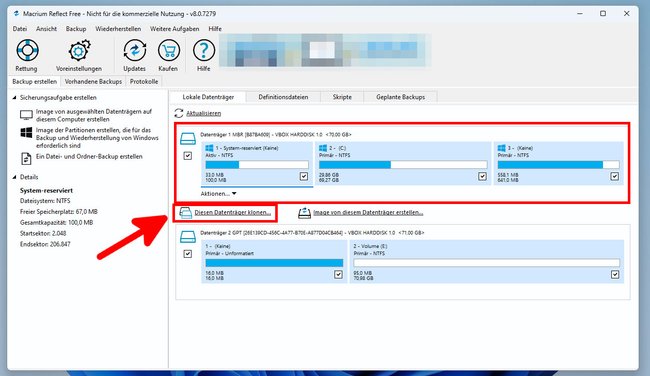This screenshot has width=650, height=376.
Task: Switch to the Vorhandene Backups tab
Action: point(93,82)
